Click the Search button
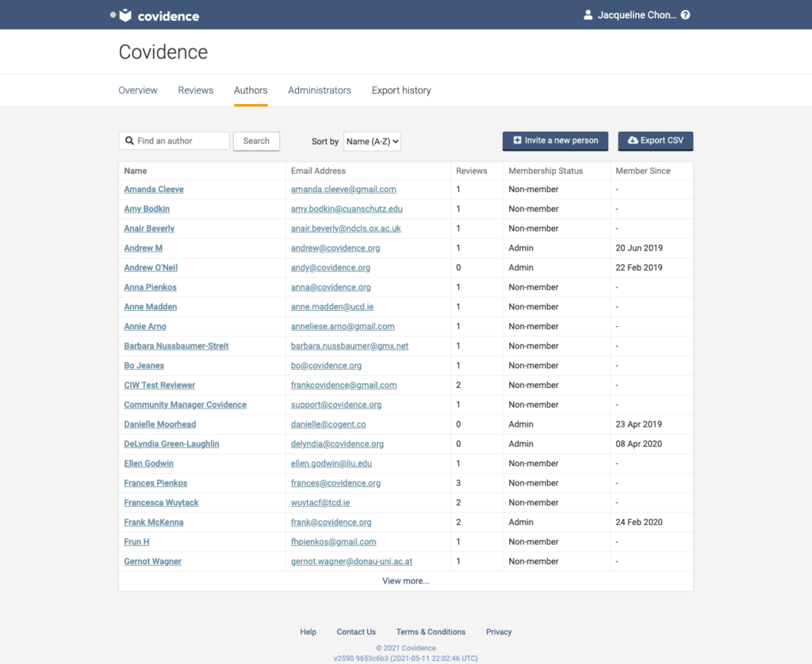The image size is (812, 664). pos(256,141)
